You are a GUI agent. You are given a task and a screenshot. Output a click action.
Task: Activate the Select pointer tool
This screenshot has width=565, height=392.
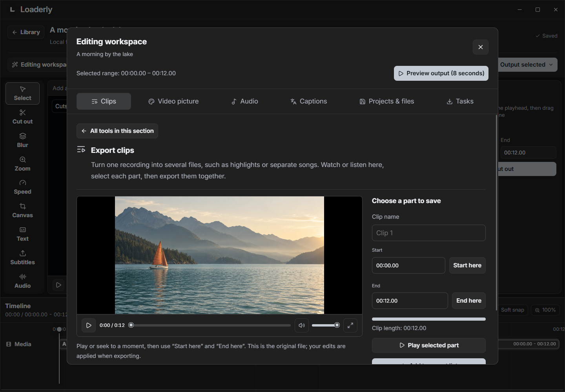[22, 93]
